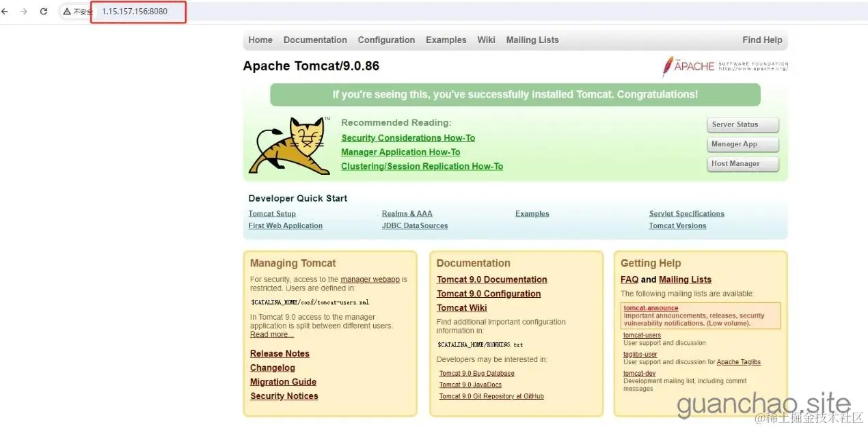Follow the manager webapp link
868x429 pixels.
tap(370, 279)
